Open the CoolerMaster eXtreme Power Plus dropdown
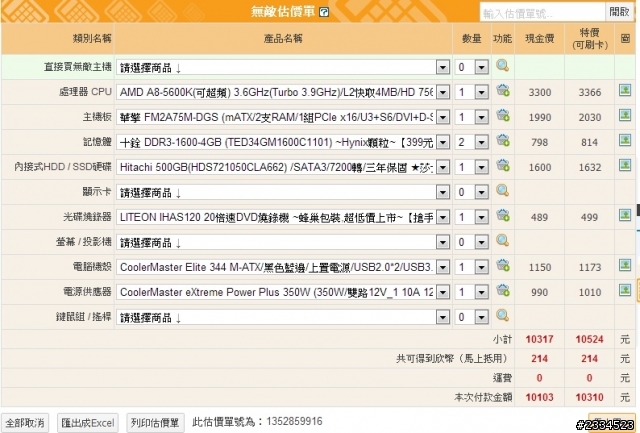 click(283, 292)
